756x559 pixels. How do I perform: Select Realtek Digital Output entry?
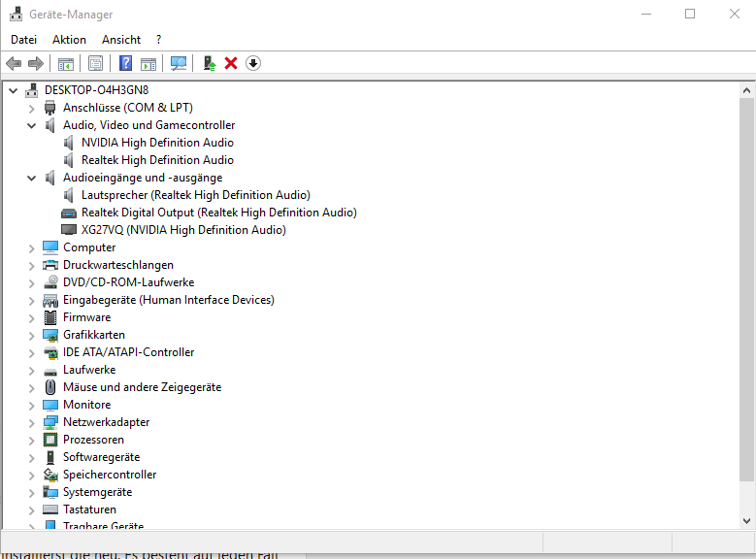(x=219, y=213)
